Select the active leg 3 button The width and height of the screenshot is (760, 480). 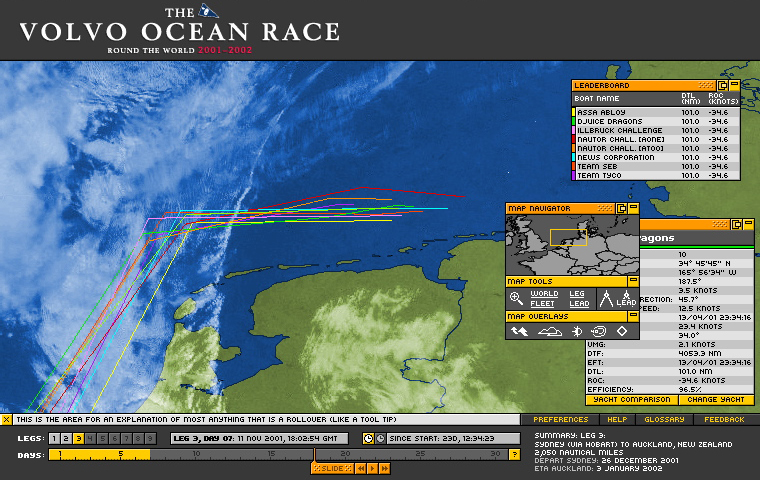79,439
